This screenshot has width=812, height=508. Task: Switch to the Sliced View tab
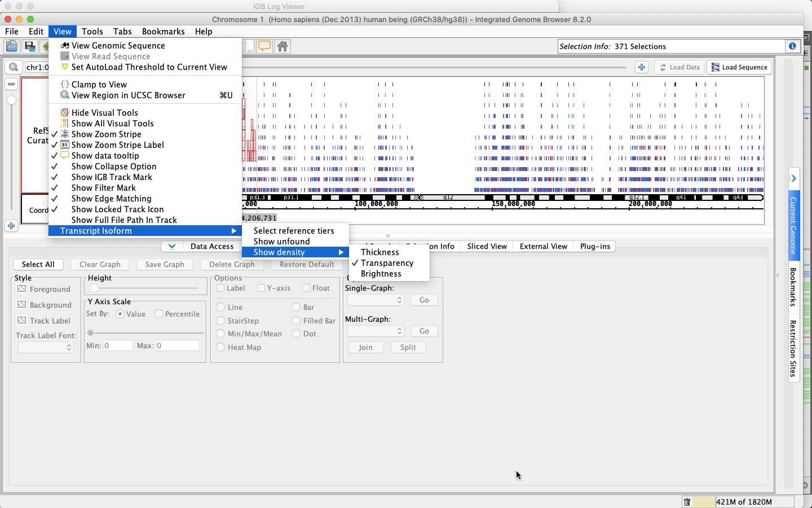click(x=487, y=246)
